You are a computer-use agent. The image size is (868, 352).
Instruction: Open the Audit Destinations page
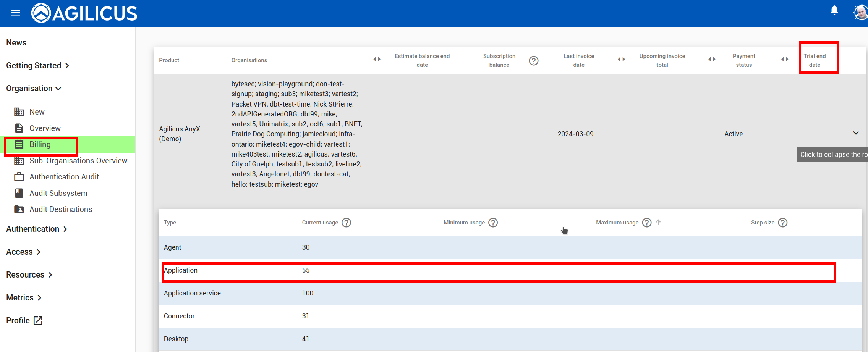click(61, 209)
